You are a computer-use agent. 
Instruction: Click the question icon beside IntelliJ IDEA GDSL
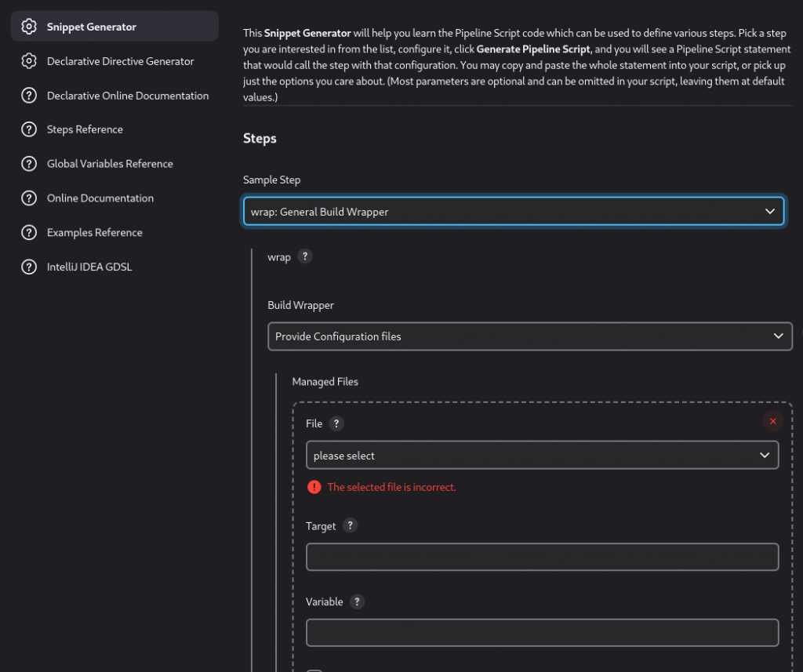30,267
